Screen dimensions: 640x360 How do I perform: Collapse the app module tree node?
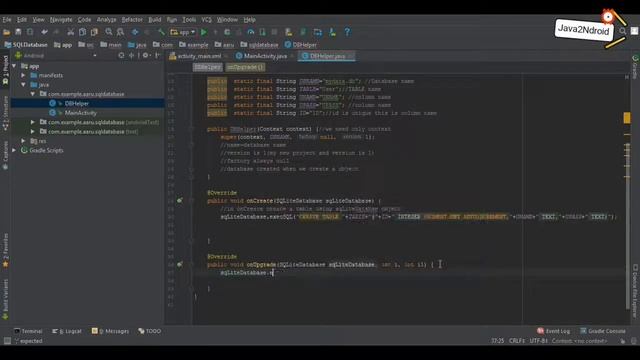click(14, 66)
